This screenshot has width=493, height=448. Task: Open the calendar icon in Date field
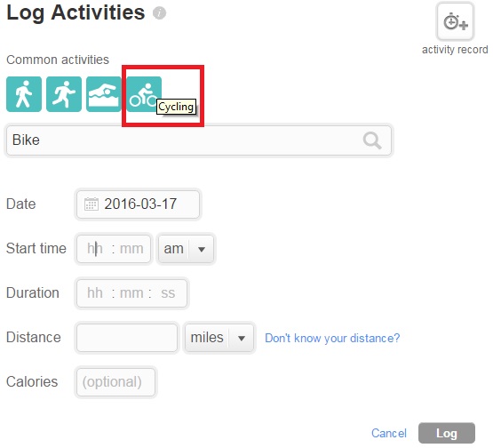tap(91, 204)
